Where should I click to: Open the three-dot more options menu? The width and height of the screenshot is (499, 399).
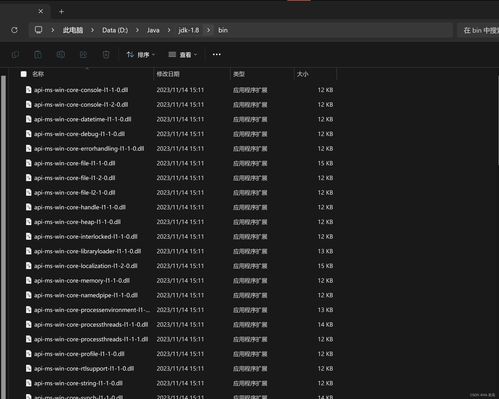point(217,54)
